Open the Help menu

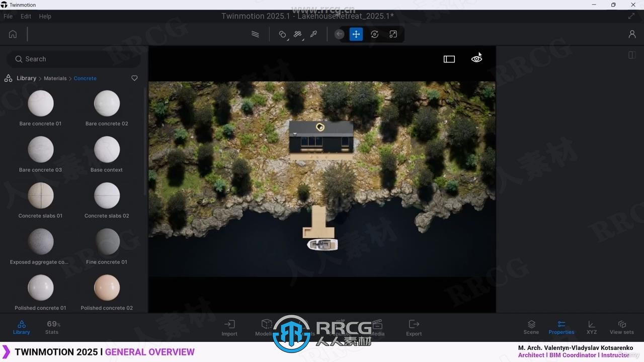point(45,16)
